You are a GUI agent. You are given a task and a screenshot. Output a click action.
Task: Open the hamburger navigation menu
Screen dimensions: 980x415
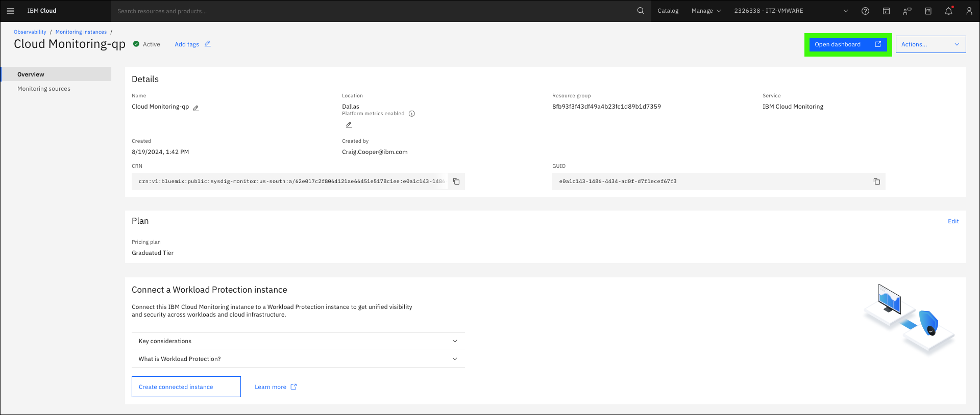coord(10,11)
